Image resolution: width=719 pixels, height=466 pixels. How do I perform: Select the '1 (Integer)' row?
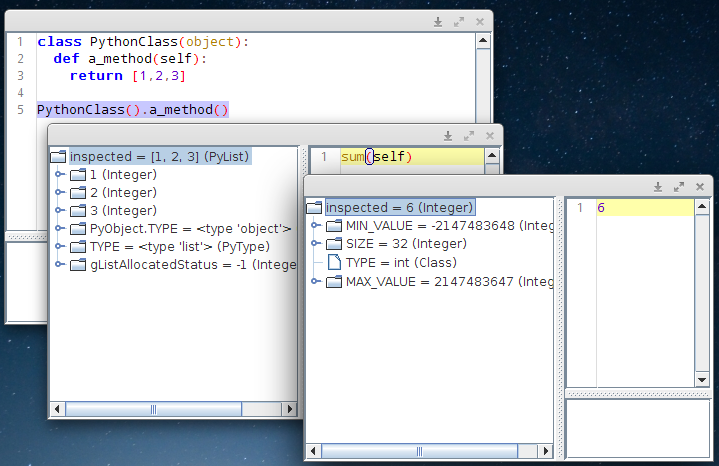click(123, 174)
